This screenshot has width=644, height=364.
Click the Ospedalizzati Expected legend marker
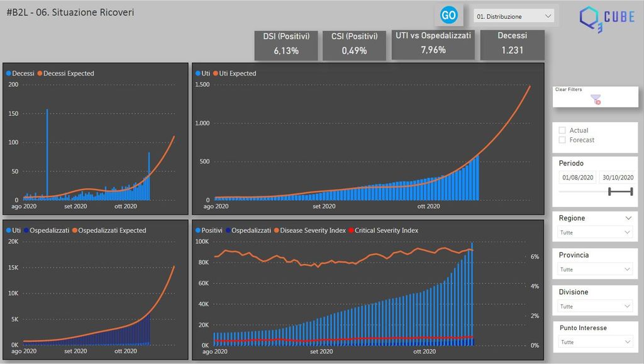75,230
